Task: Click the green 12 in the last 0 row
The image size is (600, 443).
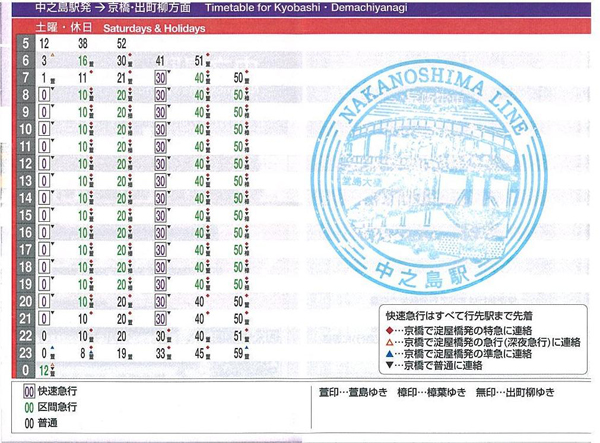Action: pyautogui.click(x=44, y=370)
